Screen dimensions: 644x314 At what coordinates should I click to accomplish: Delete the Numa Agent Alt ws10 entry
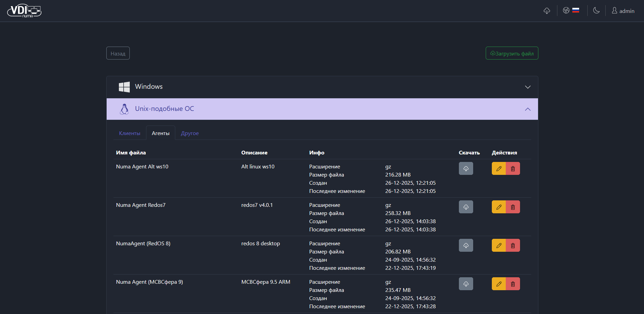coord(513,169)
